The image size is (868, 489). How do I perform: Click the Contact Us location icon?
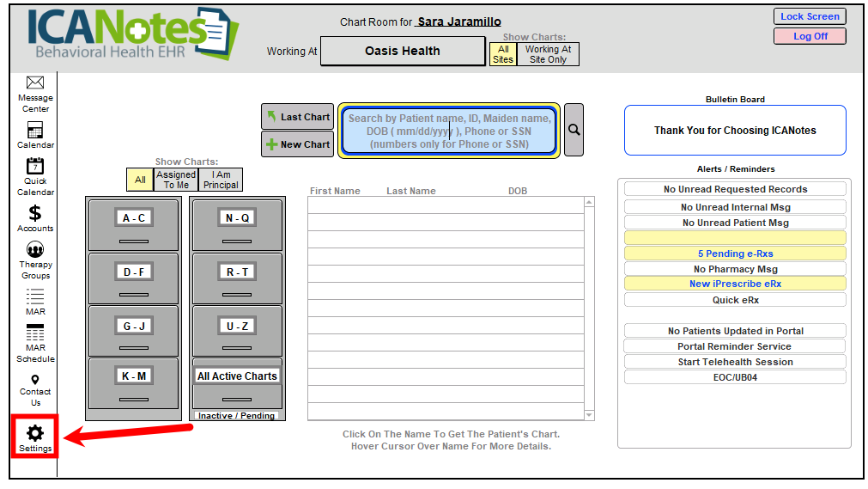pyautogui.click(x=35, y=380)
